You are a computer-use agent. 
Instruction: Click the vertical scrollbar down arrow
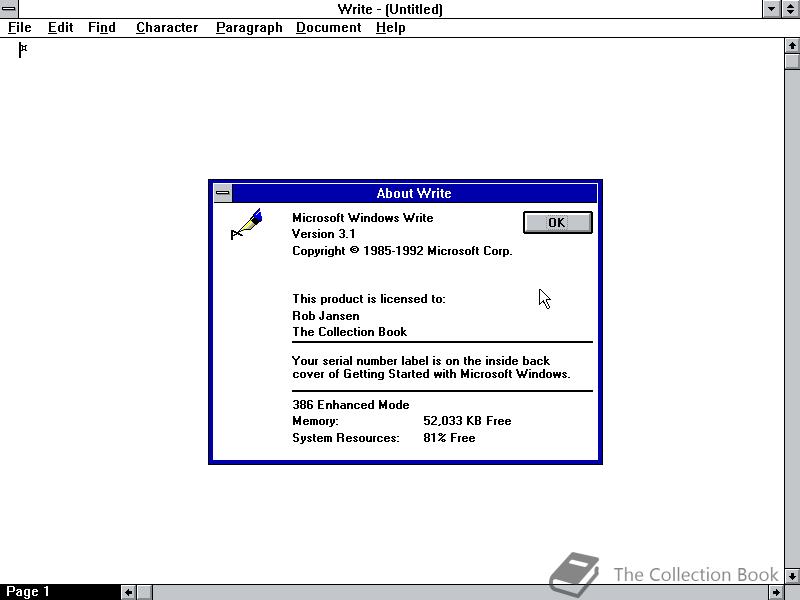click(x=792, y=576)
